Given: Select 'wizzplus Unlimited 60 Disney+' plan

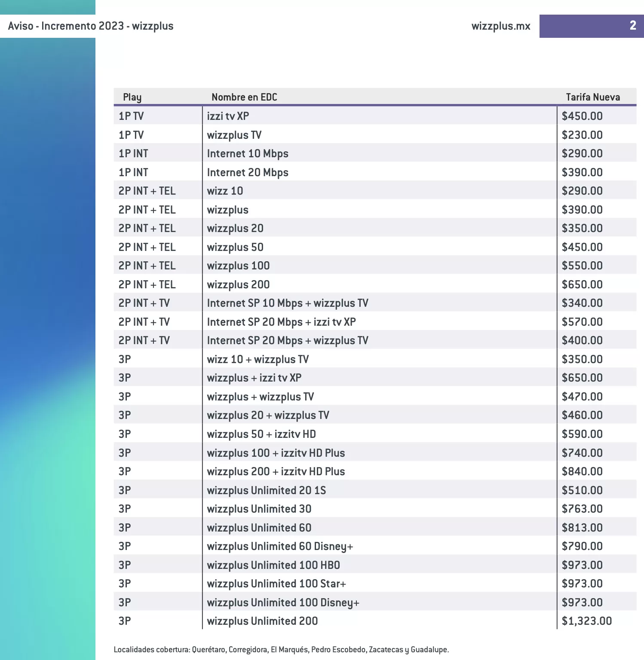Looking at the screenshot, I should point(280,546).
